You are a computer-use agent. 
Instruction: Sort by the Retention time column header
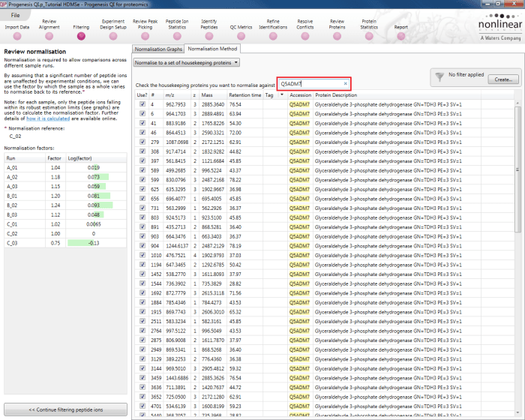[245, 95]
